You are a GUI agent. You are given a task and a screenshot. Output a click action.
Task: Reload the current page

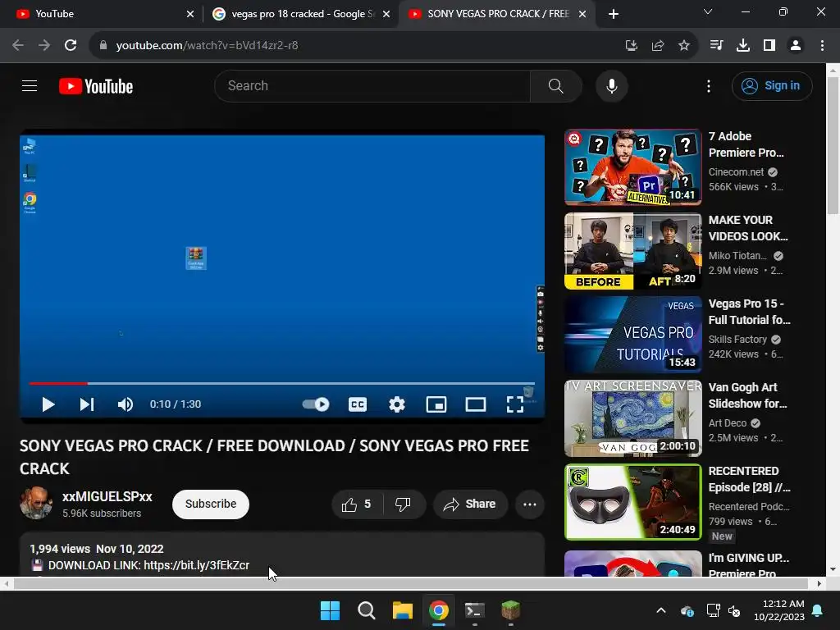[x=71, y=46]
